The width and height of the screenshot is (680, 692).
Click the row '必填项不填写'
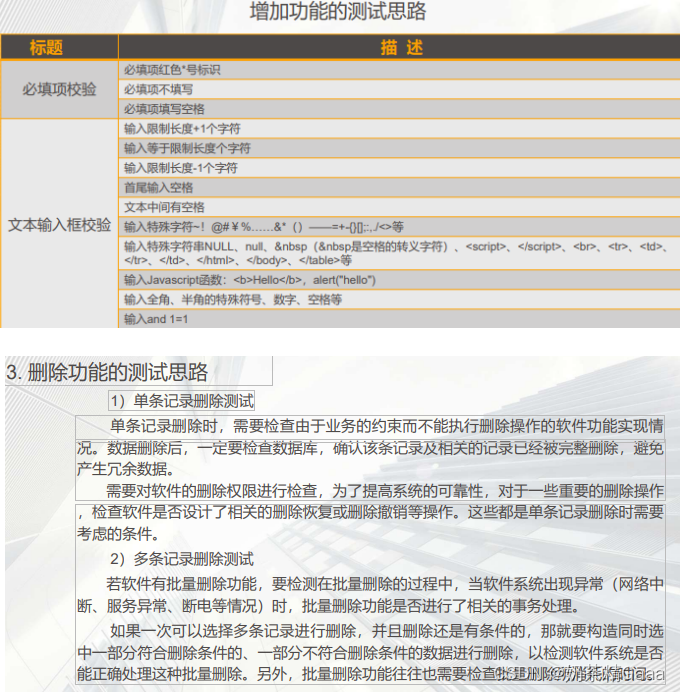pyautogui.click(x=400, y=89)
